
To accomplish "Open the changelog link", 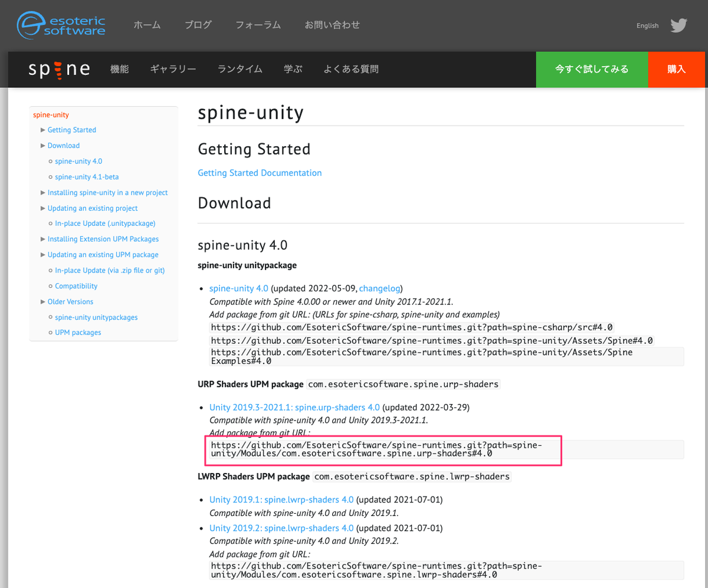I will pos(380,288).
